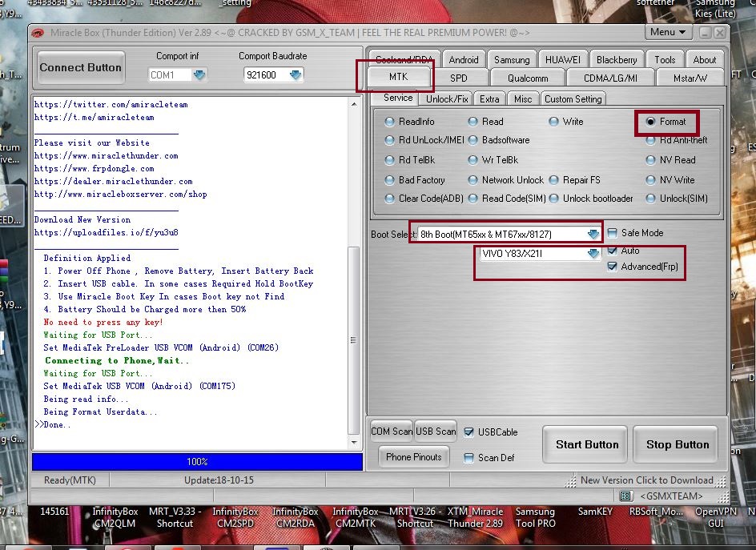756x550 pixels.
Task: Click the blue 100% progress bar
Action: click(197, 462)
